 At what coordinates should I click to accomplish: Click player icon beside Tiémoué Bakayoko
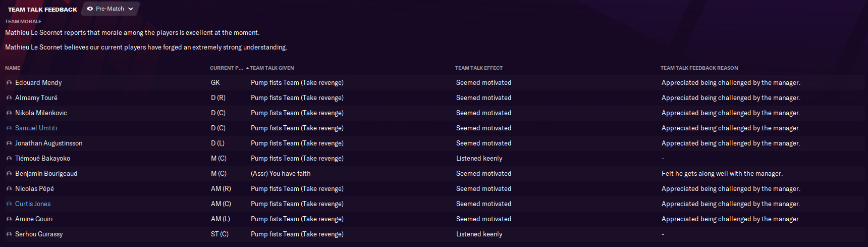9,159
